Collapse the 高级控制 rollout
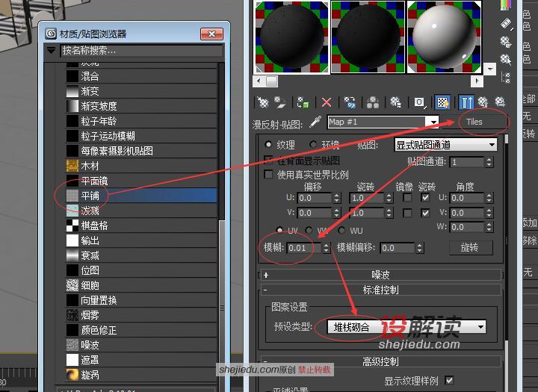The width and height of the screenshot is (538, 392). [381, 361]
